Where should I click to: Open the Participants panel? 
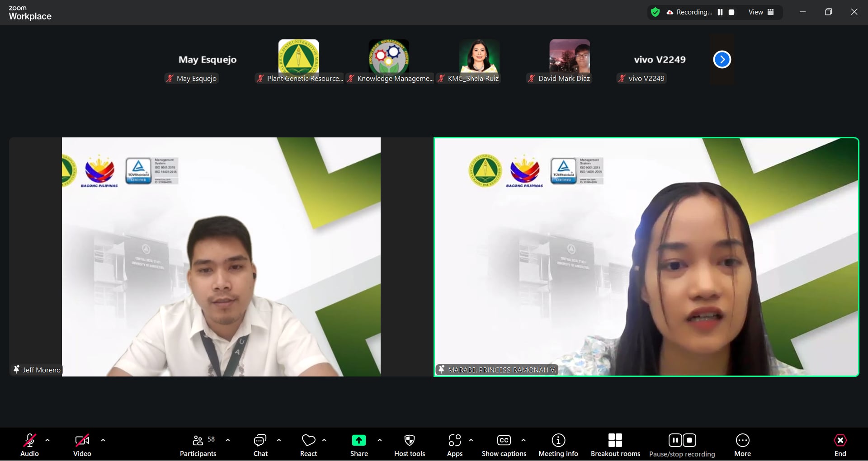tap(198, 445)
